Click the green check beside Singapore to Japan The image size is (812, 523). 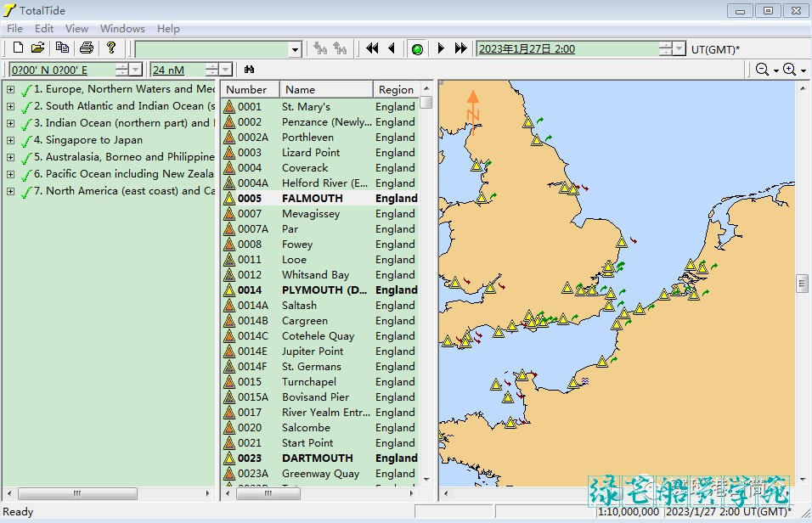pos(26,141)
